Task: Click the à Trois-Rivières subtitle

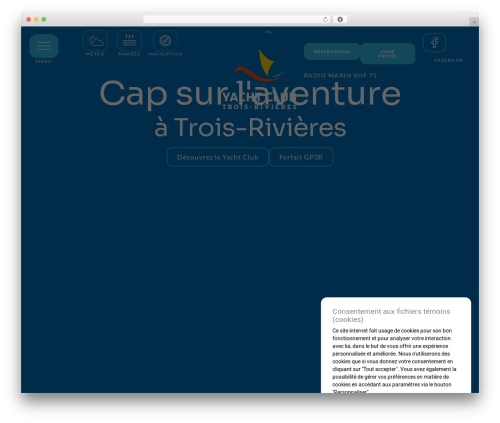Action: pyautogui.click(x=250, y=127)
